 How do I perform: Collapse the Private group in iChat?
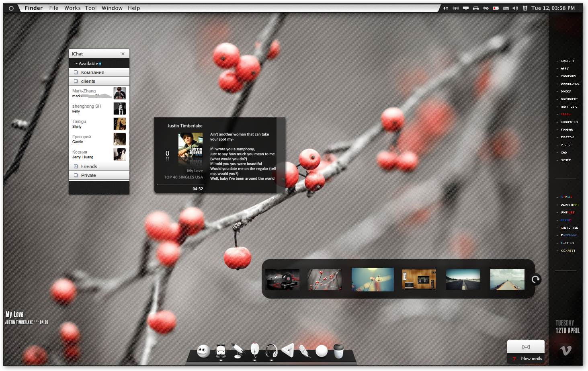point(76,175)
